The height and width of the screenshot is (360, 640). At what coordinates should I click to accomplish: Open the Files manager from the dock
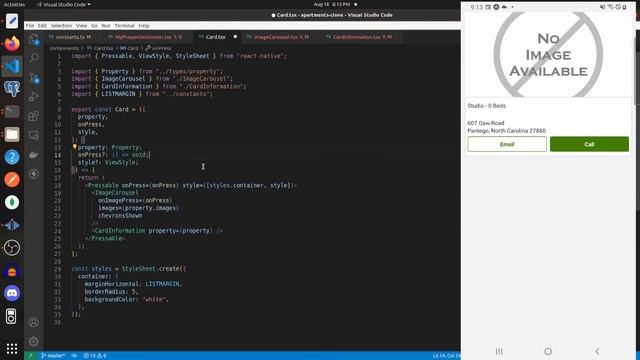tap(12, 134)
